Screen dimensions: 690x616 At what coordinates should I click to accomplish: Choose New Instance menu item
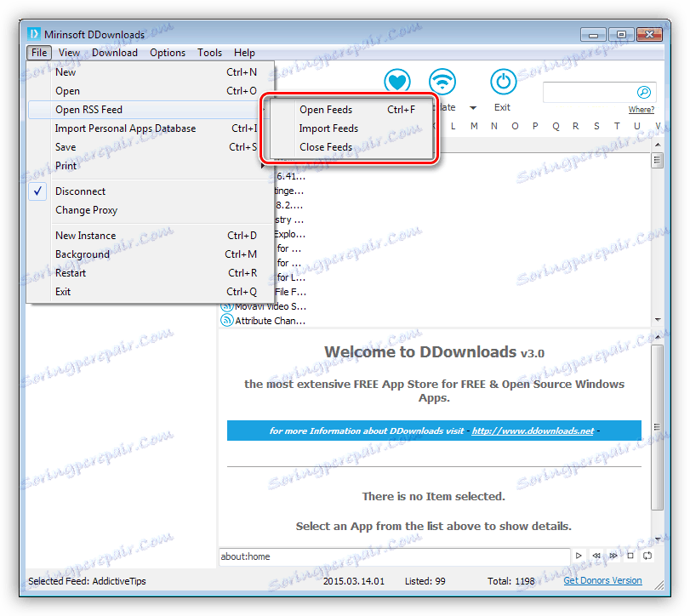tap(150, 236)
